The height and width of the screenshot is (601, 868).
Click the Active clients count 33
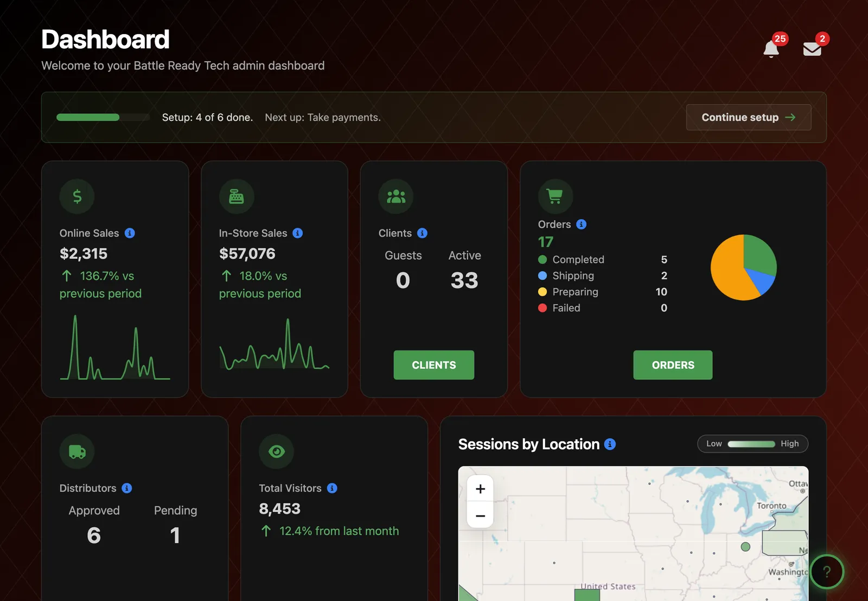click(464, 280)
